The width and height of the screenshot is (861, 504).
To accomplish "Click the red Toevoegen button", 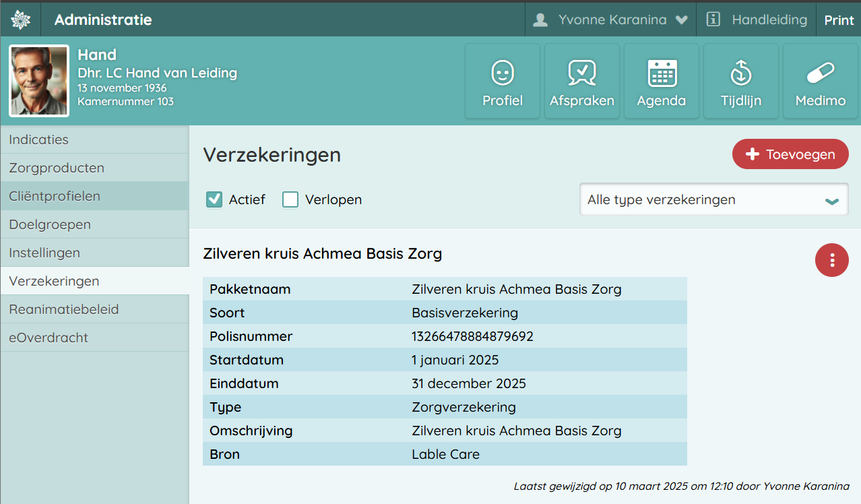I will [790, 154].
